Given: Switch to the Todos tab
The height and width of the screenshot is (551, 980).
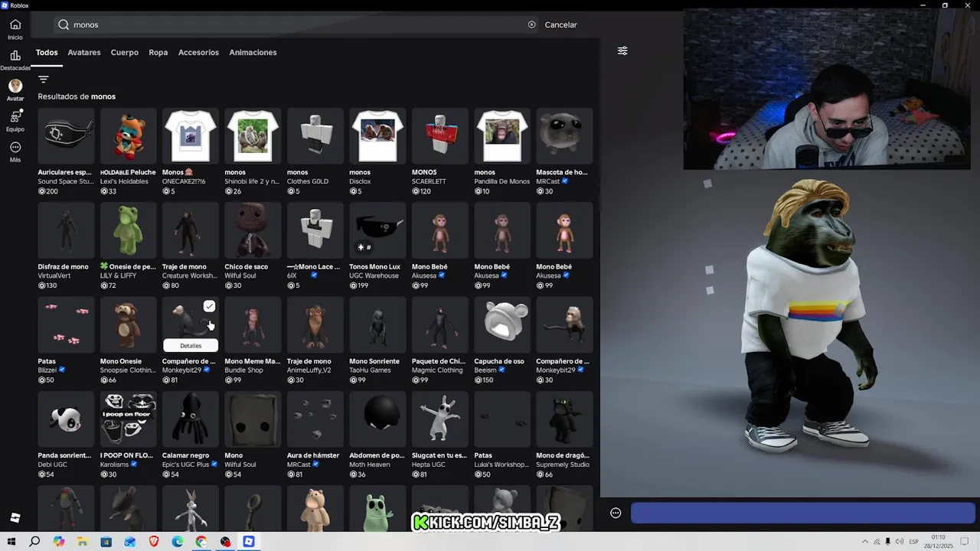Looking at the screenshot, I should (x=47, y=53).
